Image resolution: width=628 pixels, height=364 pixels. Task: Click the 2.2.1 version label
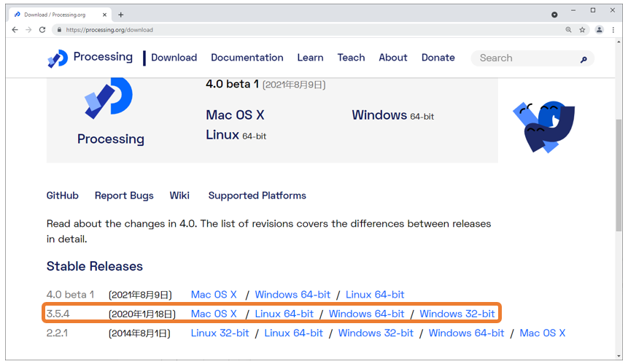click(58, 333)
